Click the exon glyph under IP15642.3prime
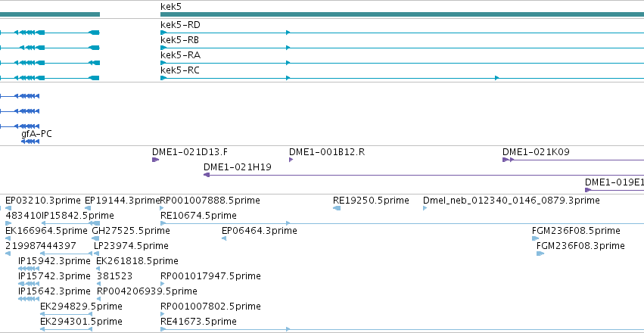This screenshot has width=644, height=333. click(x=29, y=300)
